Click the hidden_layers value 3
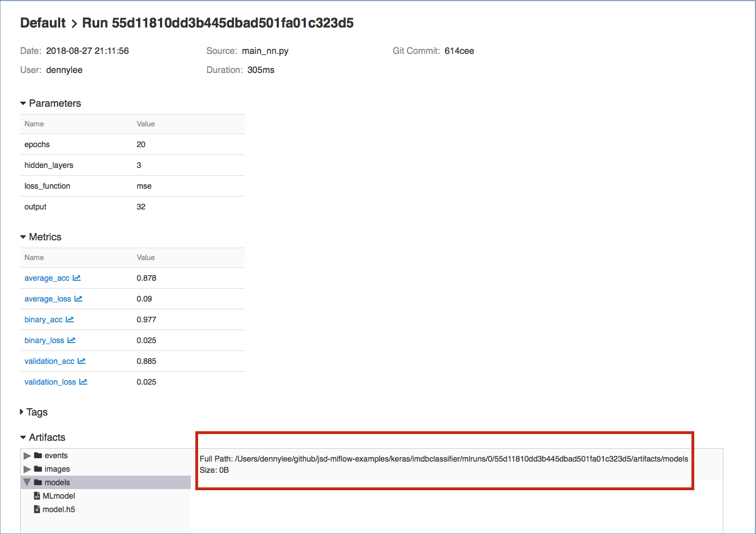756x534 pixels. click(x=139, y=165)
